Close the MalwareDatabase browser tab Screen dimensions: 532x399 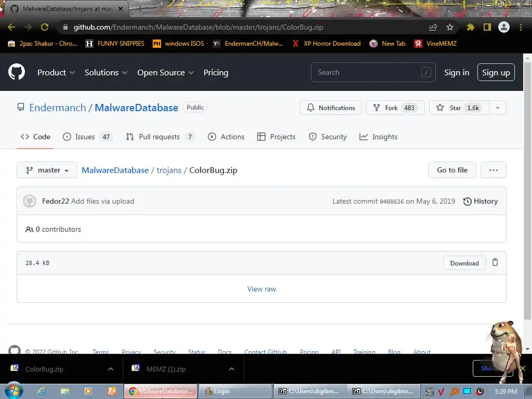coord(121,9)
